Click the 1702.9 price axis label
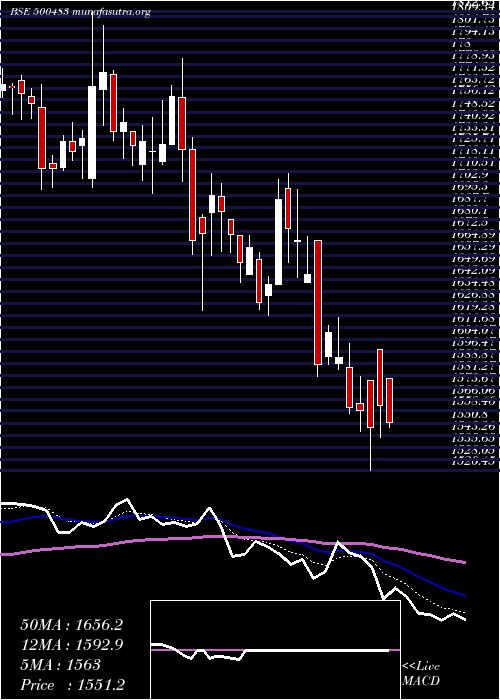Screen dimensions: 500x700 (471, 175)
